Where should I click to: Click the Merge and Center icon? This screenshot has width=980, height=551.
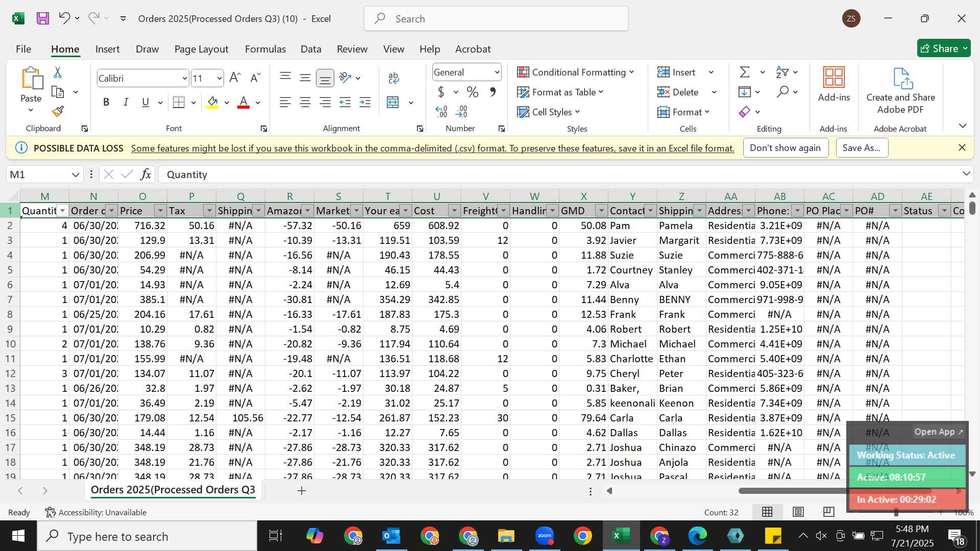[x=393, y=103]
